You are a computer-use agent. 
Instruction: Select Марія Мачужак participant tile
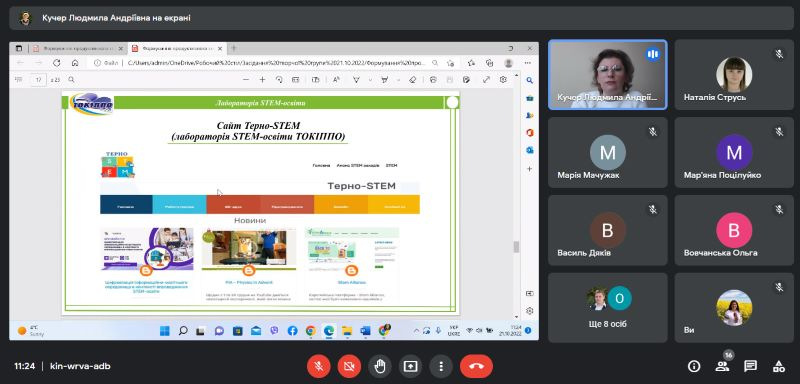(607, 152)
